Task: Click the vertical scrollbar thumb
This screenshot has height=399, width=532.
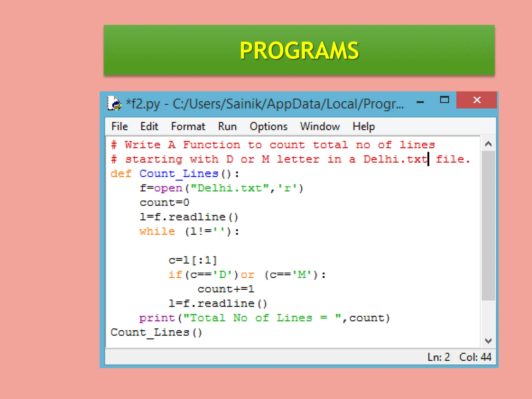Action: tap(488, 225)
